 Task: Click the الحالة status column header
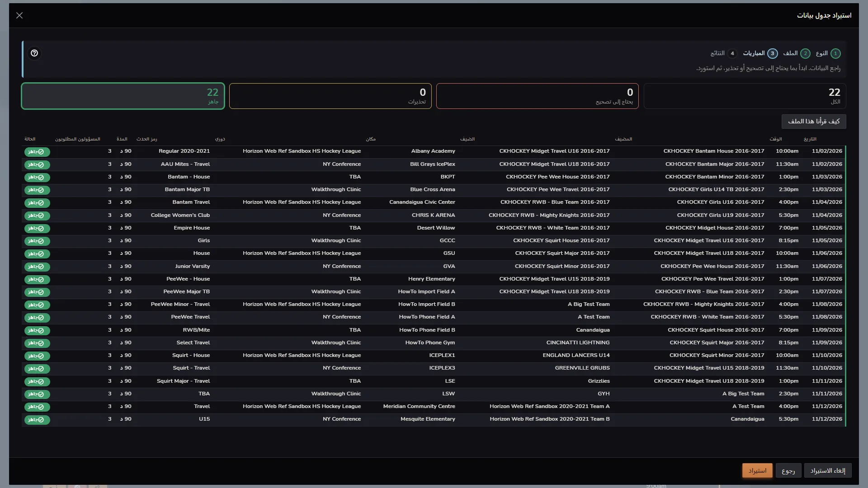[x=30, y=139]
